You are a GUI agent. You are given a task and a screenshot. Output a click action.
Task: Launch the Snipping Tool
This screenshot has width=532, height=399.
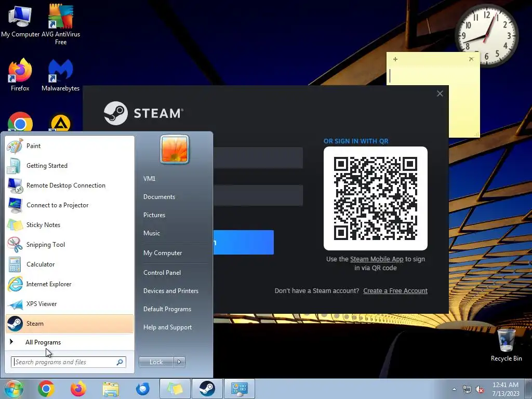tap(70, 245)
